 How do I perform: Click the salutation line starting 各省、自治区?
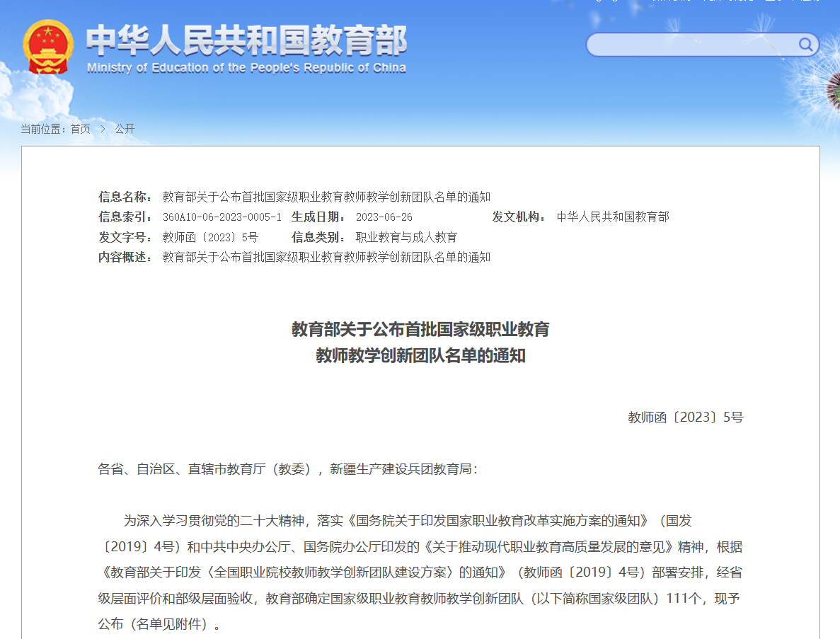point(287,468)
